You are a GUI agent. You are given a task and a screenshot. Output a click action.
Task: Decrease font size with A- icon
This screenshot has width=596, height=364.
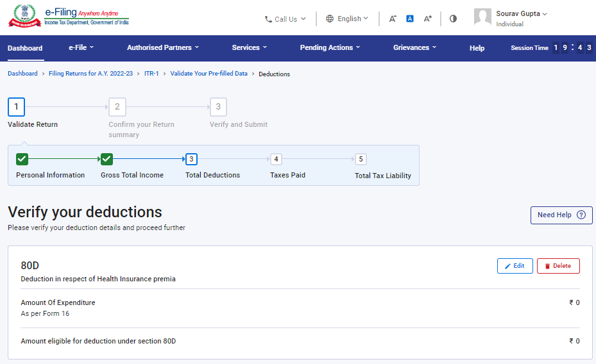click(x=393, y=19)
